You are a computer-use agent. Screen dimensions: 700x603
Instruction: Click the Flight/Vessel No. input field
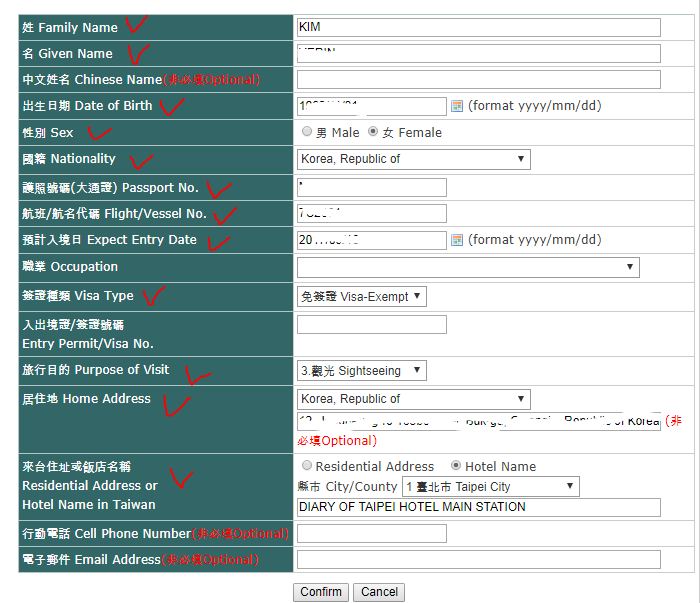click(372, 213)
